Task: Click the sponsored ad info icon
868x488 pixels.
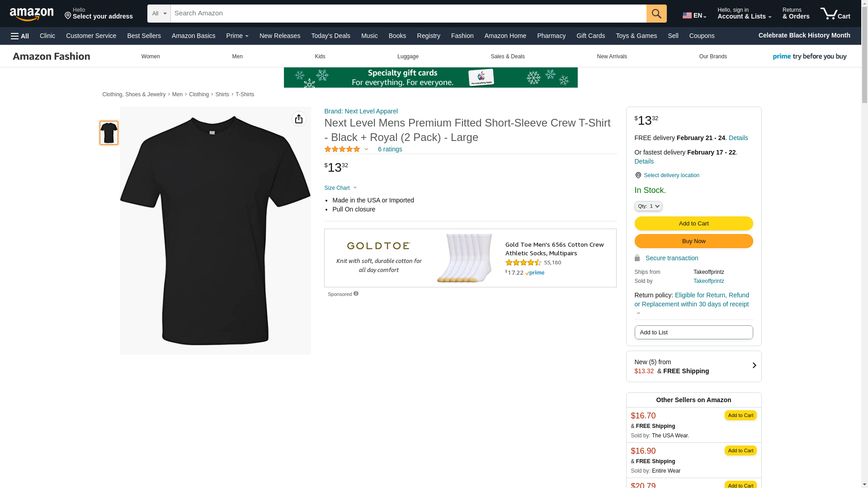Action: point(356,294)
